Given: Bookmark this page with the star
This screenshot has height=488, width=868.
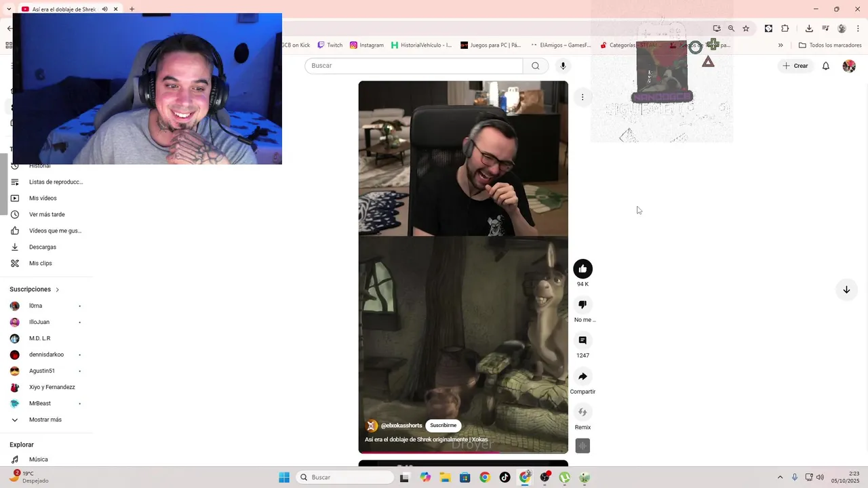Looking at the screenshot, I should (x=746, y=28).
